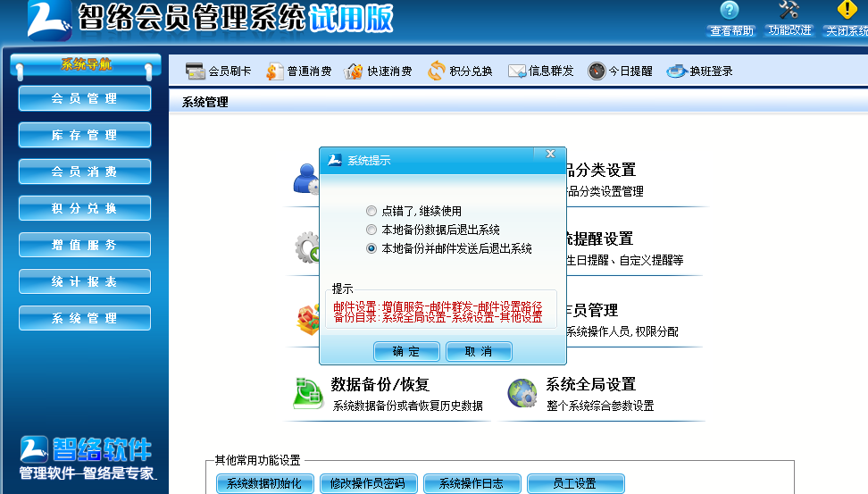868x494 pixels.
Task: Click the gift box icon left of the dialog
Action: point(308,320)
